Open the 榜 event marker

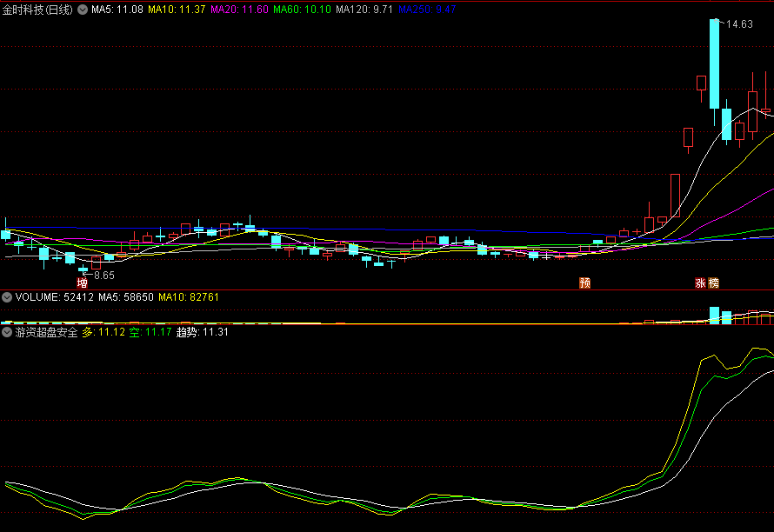[x=714, y=283]
